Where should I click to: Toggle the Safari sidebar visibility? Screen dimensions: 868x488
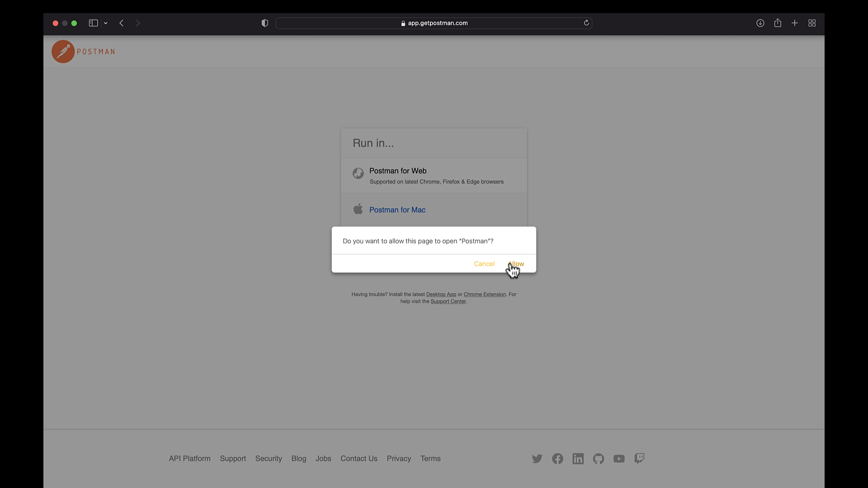[x=93, y=23]
